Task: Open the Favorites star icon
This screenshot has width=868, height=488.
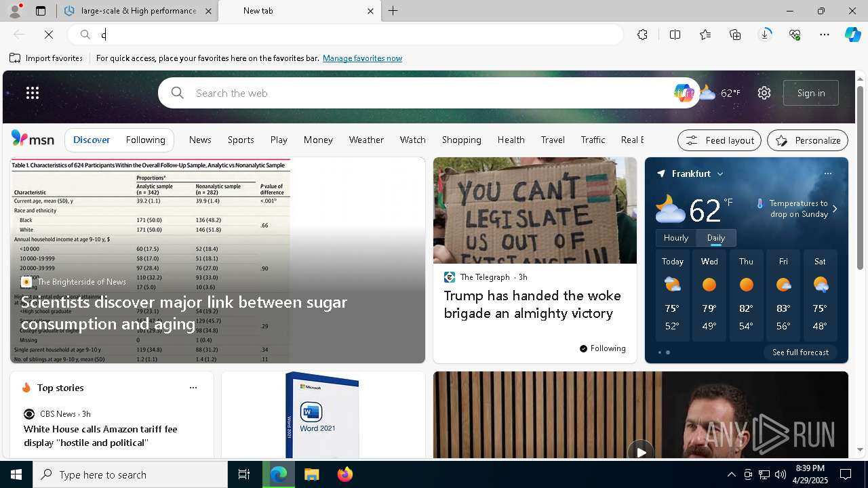Action: coord(705,35)
